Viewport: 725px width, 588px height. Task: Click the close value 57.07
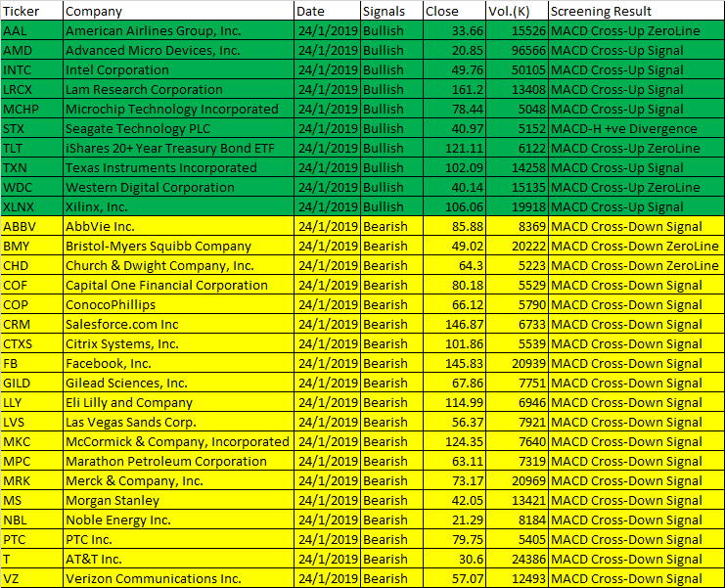pos(454,578)
